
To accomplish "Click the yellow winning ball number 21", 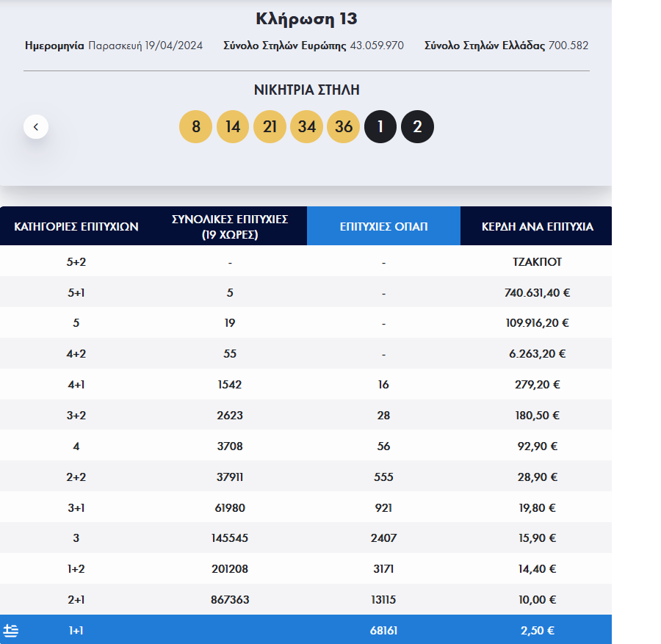I will point(270,127).
